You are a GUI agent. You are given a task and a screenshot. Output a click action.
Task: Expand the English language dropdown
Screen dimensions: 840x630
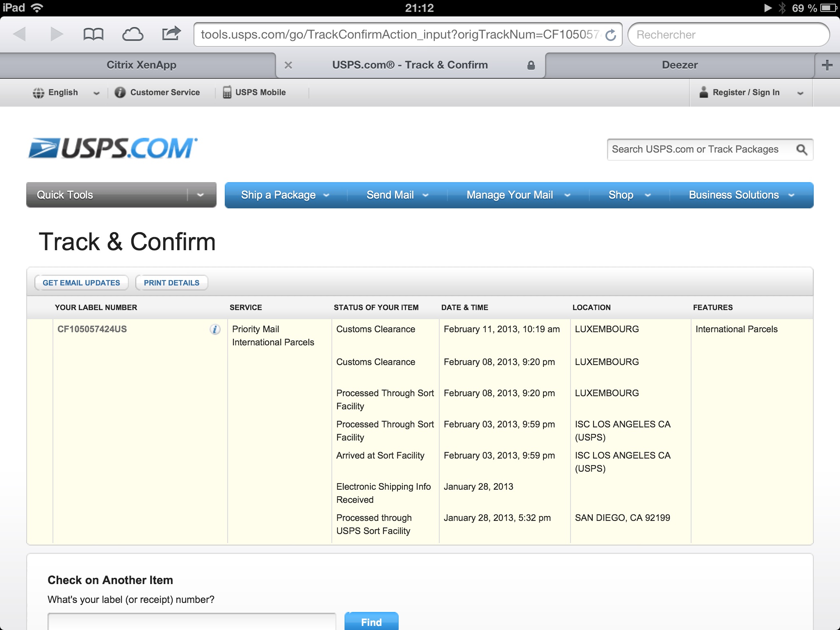96,93
